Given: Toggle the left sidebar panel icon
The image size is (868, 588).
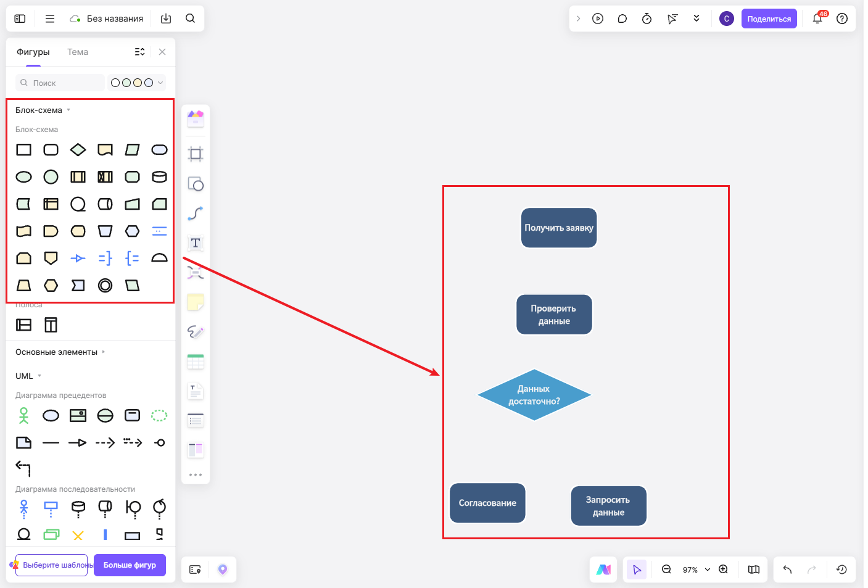Looking at the screenshot, I should point(20,19).
